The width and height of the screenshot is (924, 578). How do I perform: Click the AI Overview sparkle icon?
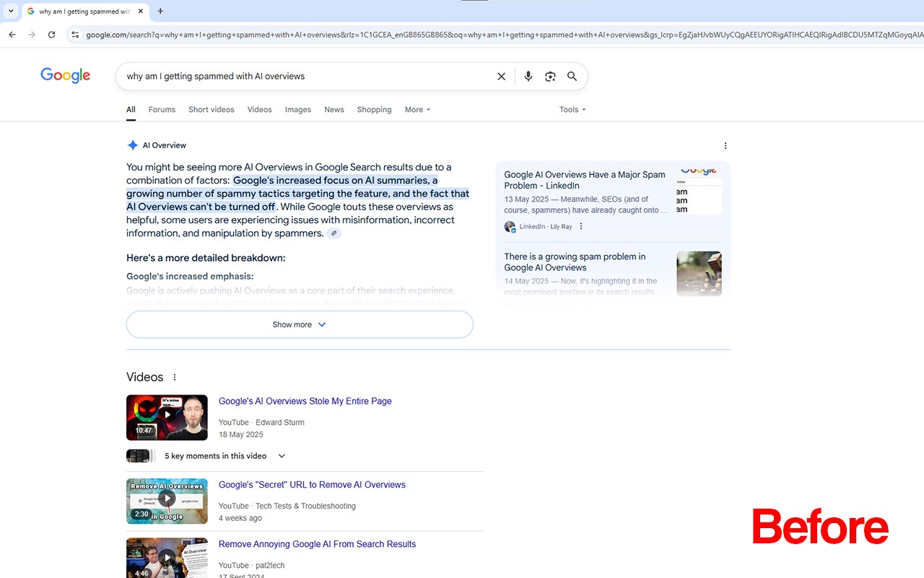click(133, 145)
